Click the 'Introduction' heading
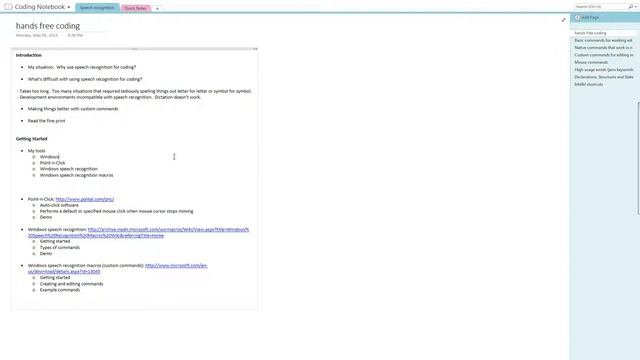 point(29,55)
